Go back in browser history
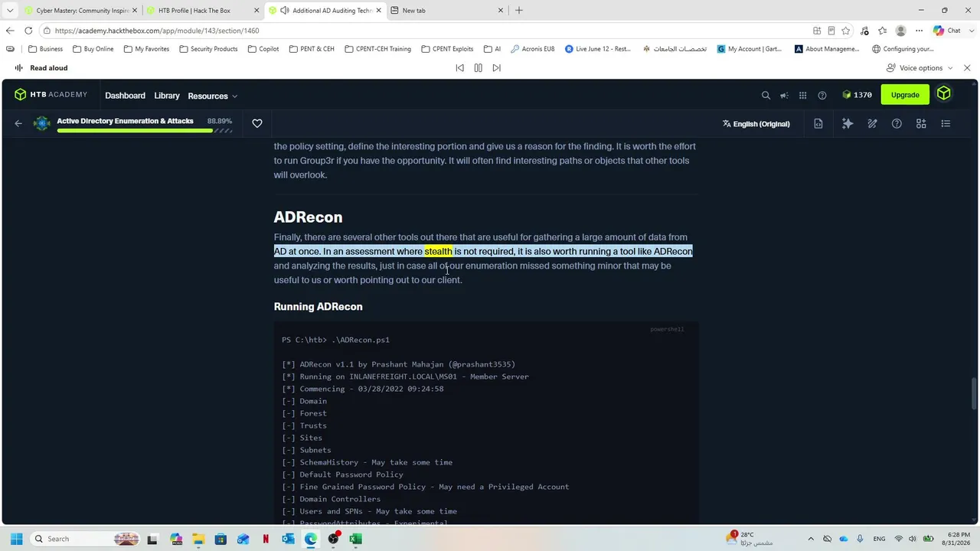The width and height of the screenshot is (980, 551). (10, 31)
